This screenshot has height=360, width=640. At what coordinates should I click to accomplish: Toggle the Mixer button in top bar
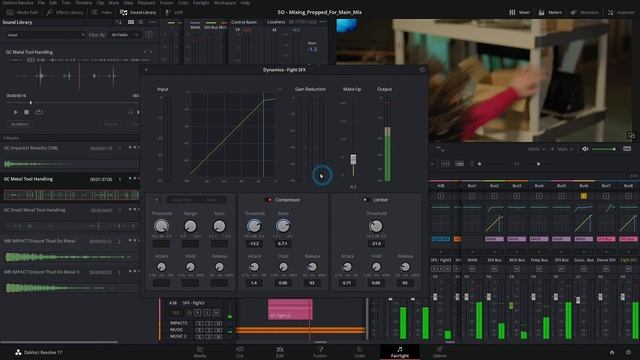[x=519, y=12]
